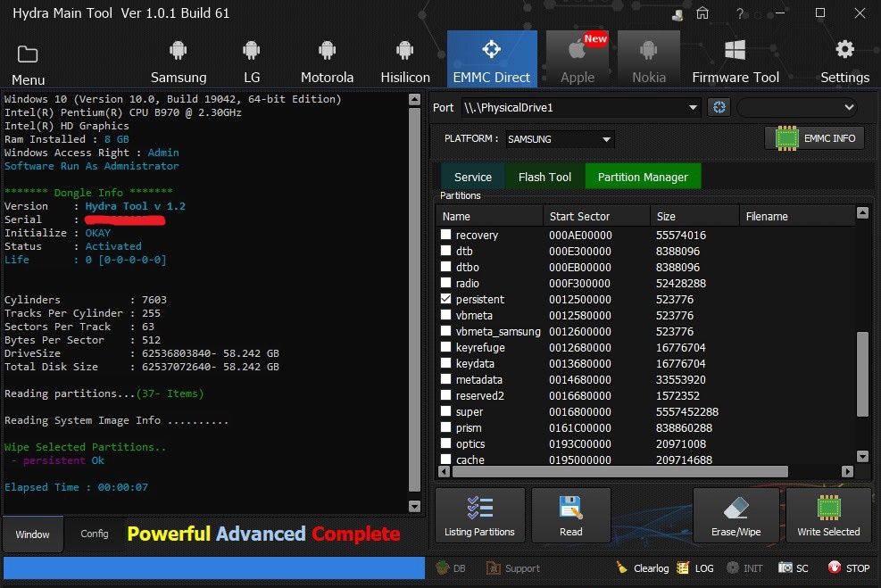Click the Write Selected chip icon
This screenshot has width=881, height=588.
click(x=828, y=508)
